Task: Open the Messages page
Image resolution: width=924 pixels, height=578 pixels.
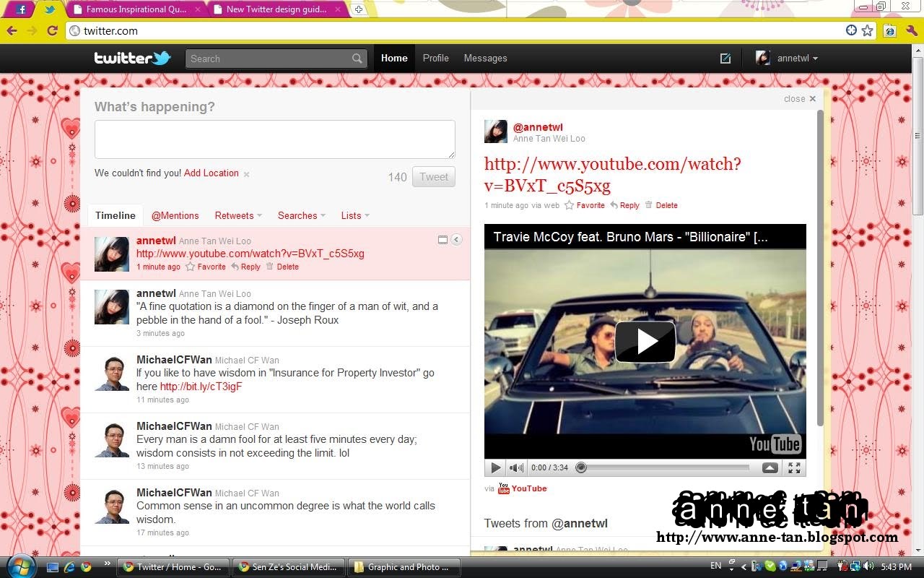Action: [485, 59]
